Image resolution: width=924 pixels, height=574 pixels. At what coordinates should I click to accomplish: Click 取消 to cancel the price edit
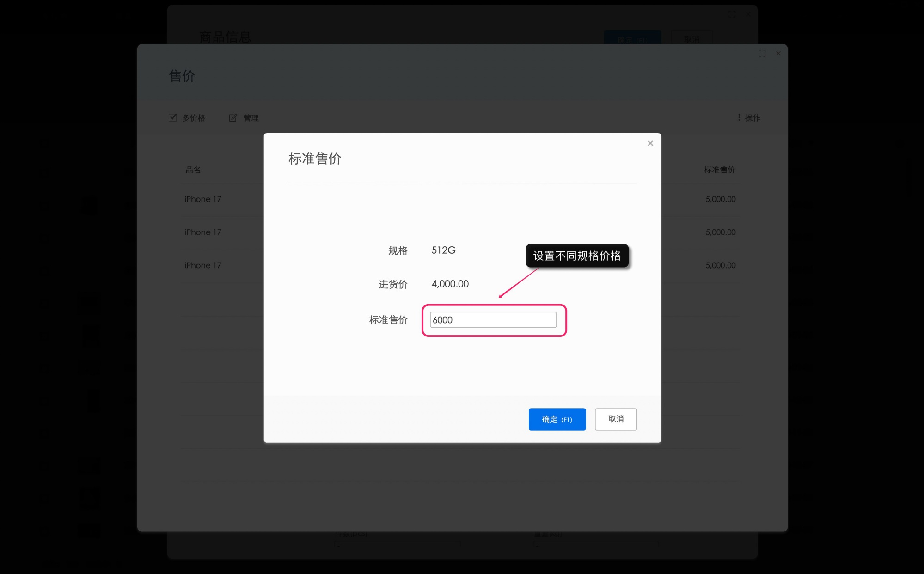(616, 419)
